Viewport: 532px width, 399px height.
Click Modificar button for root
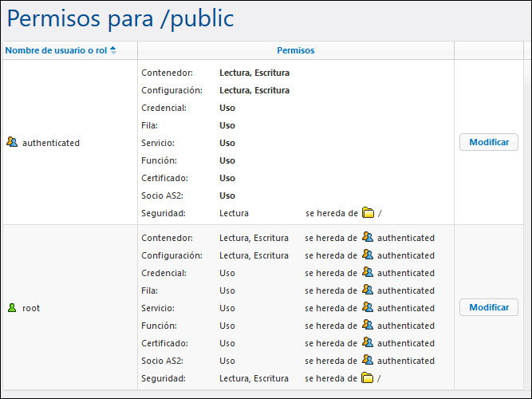point(489,307)
